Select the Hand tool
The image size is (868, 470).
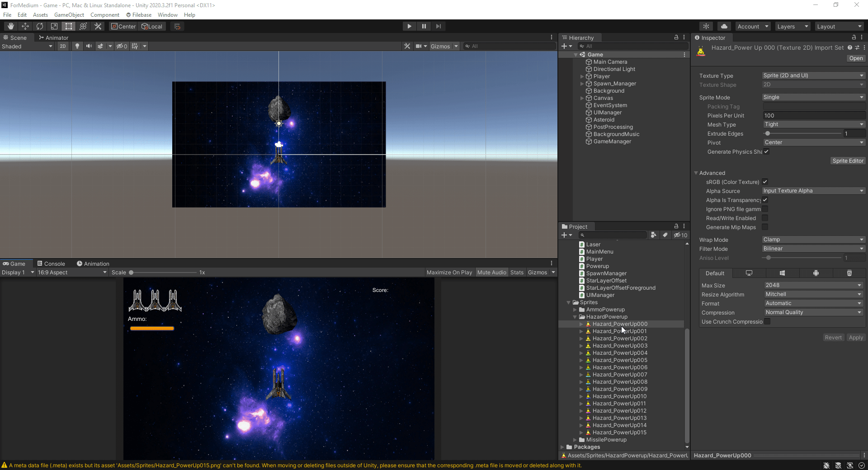click(11, 26)
